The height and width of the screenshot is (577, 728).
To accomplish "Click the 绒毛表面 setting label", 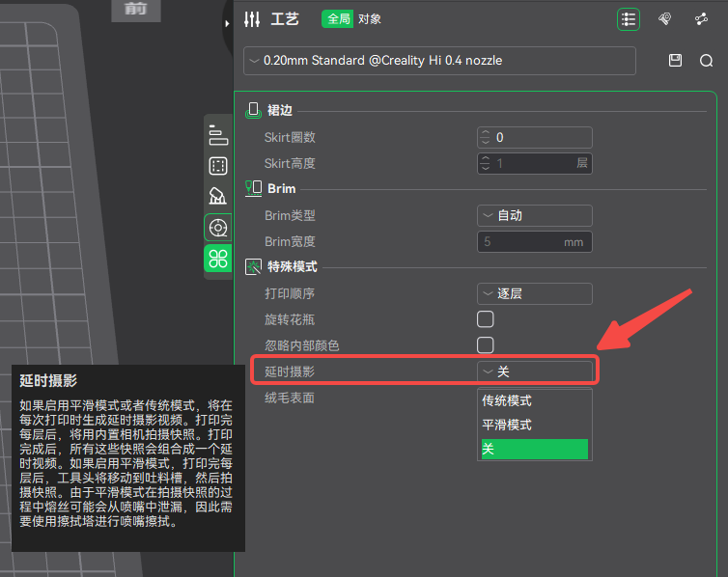I will [290, 398].
